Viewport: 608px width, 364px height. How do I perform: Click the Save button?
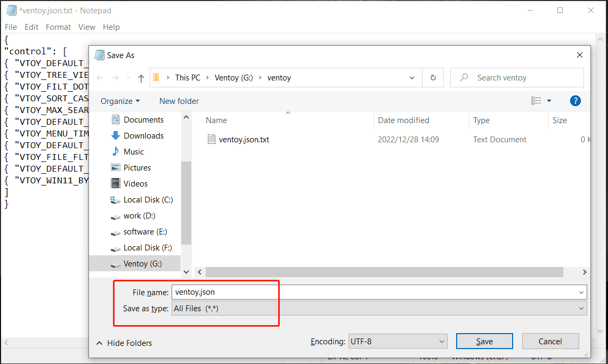tap(484, 342)
